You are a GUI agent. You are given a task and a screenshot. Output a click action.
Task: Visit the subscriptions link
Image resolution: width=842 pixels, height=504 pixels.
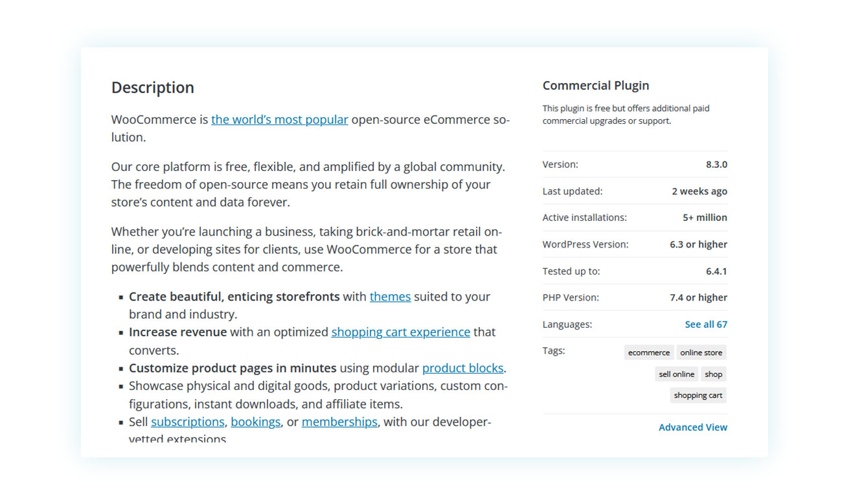(187, 422)
